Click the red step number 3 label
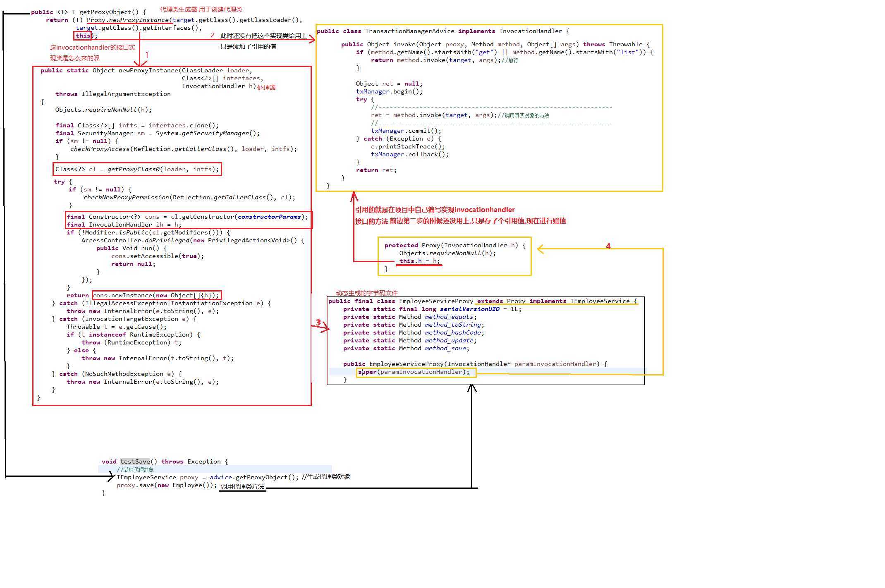 pyautogui.click(x=318, y=323)
